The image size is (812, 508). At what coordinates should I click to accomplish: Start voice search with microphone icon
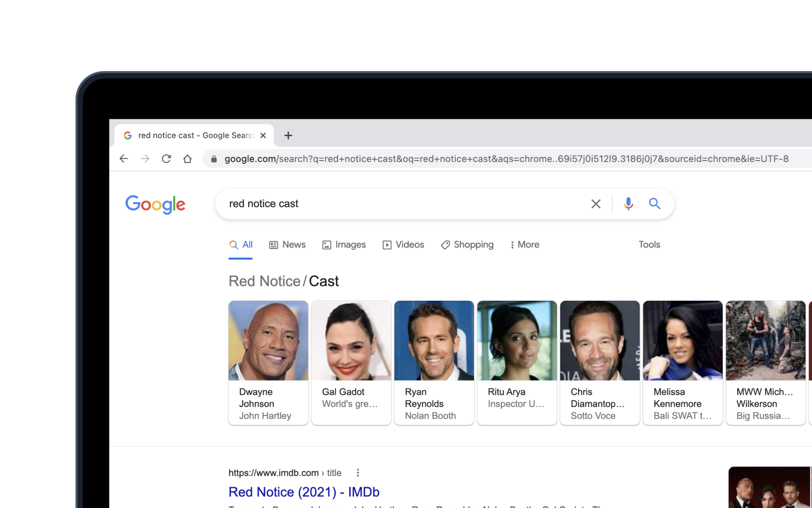(x=628, y=204)
